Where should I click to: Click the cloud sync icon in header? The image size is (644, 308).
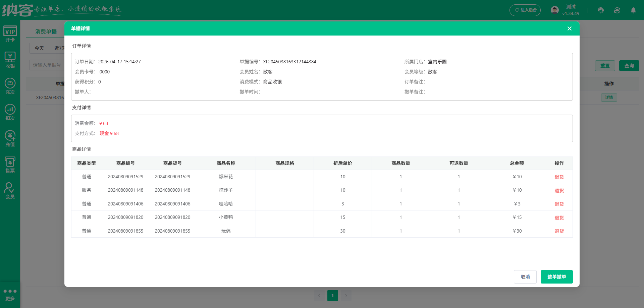click(617, 10)
